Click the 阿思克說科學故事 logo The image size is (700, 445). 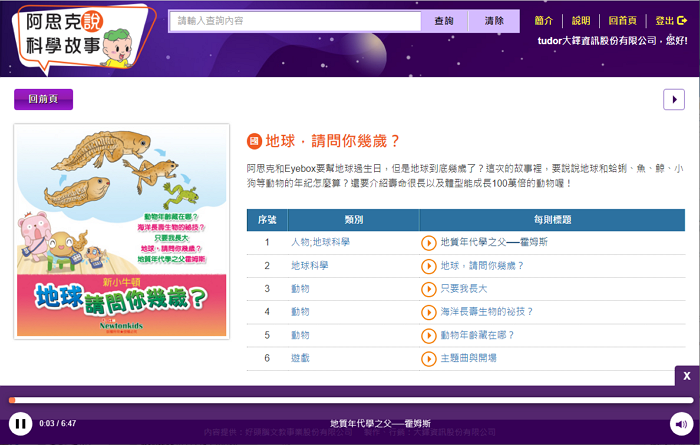[x=83, y=38]
